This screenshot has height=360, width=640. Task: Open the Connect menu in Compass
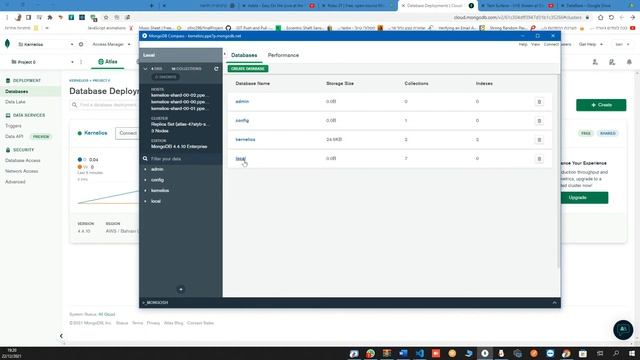551,44
